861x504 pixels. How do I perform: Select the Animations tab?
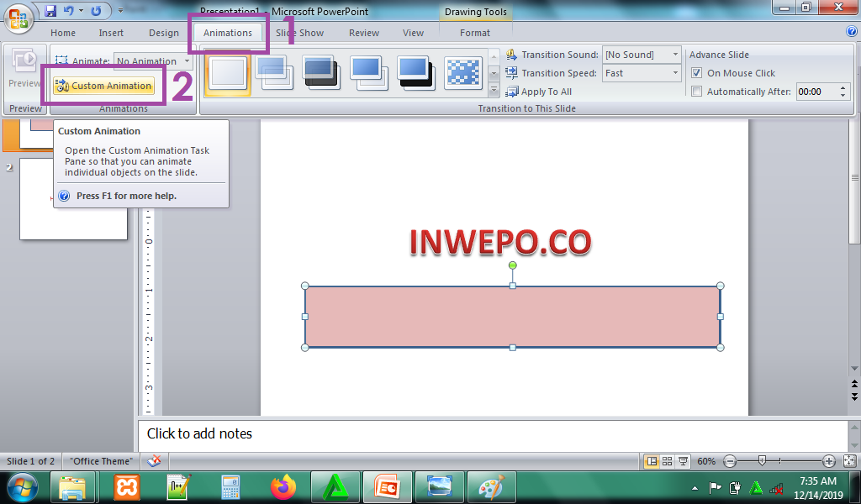[x=227, y=33]
